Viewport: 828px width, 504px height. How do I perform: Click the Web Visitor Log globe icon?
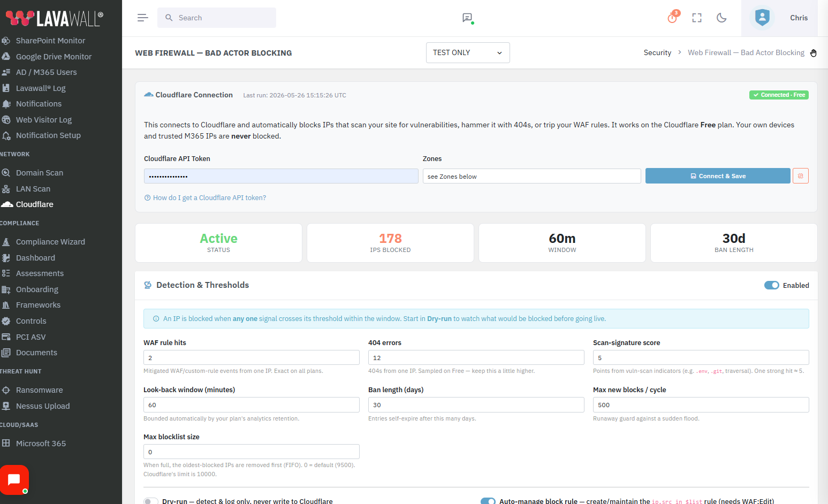6,120
